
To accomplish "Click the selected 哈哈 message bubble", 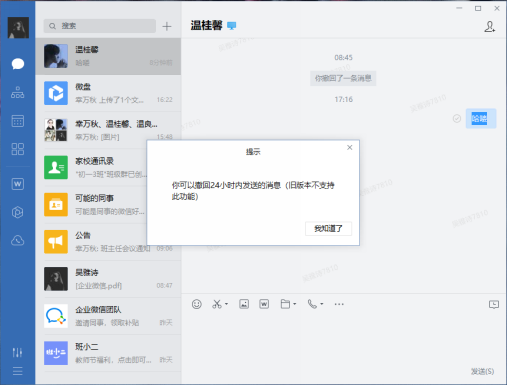I will (x=481, y=118).
